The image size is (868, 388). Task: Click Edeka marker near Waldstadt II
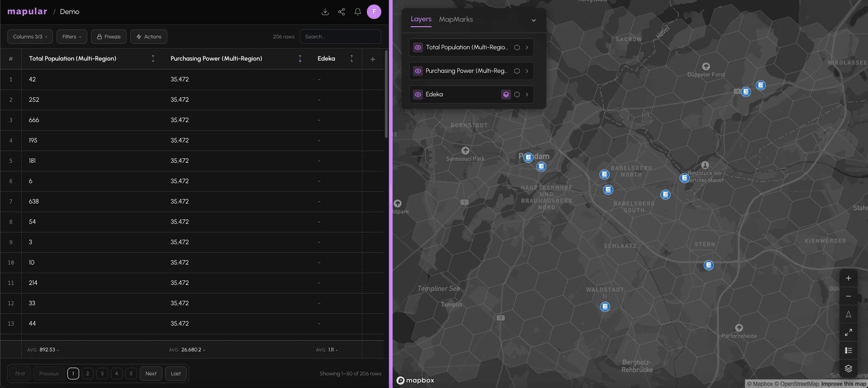[x=605, y=307]
